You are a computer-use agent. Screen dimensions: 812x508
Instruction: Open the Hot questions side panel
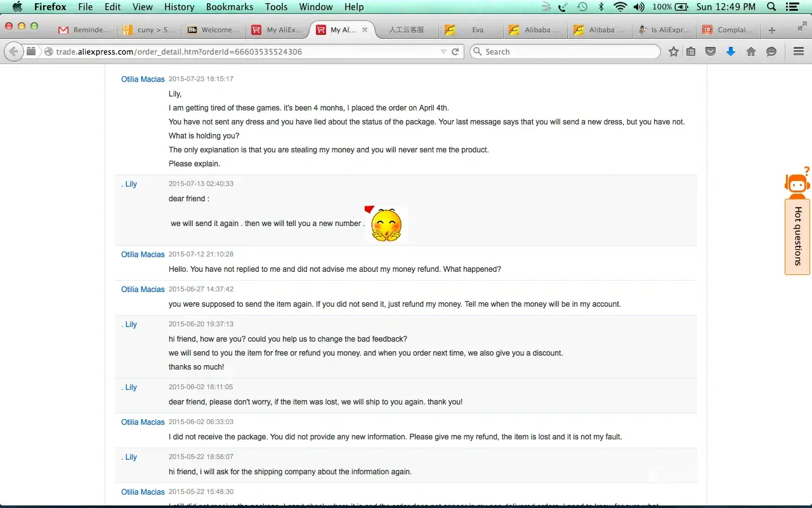point(797,236)
